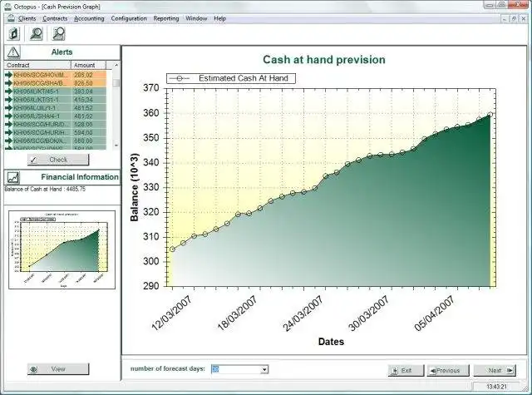Click the legend marker for Estimated Cash At Hand
532x395 pixels.
tap(180, 78)
